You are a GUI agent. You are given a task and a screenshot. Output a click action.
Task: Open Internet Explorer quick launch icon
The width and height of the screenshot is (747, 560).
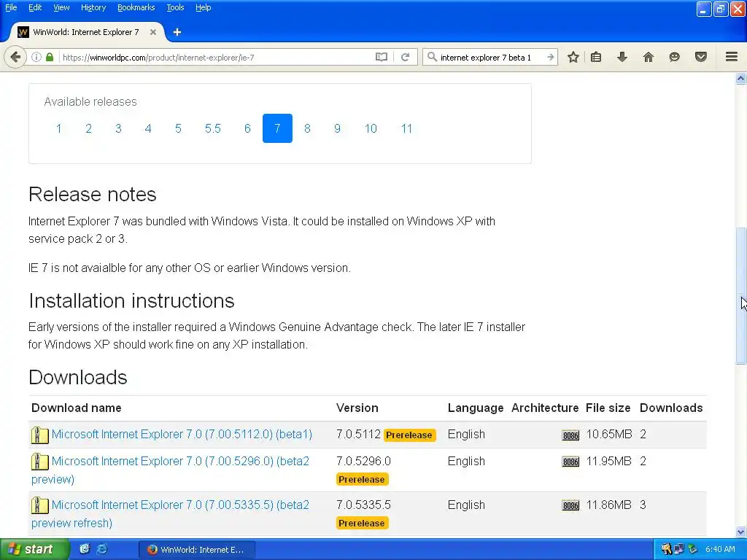102,549
